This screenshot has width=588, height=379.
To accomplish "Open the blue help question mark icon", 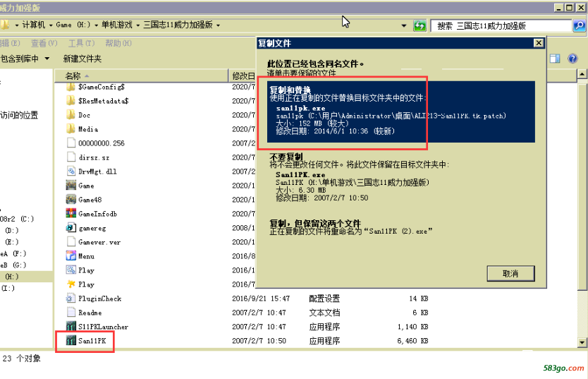I will (572, 58).
